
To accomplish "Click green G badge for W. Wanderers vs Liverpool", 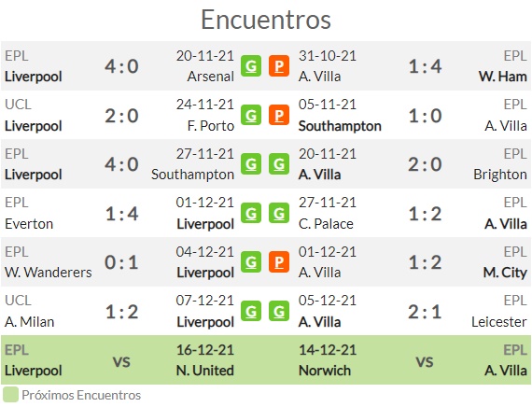I will tap(251, 262).
